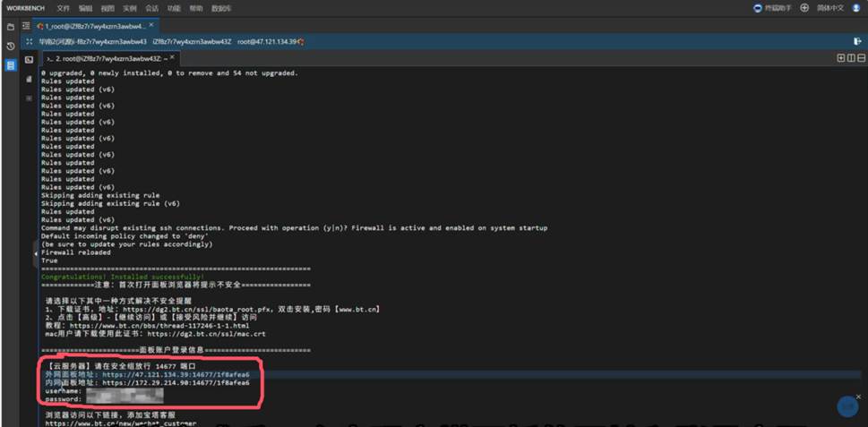Open the 文件 menu

click(x=63, y=8)
